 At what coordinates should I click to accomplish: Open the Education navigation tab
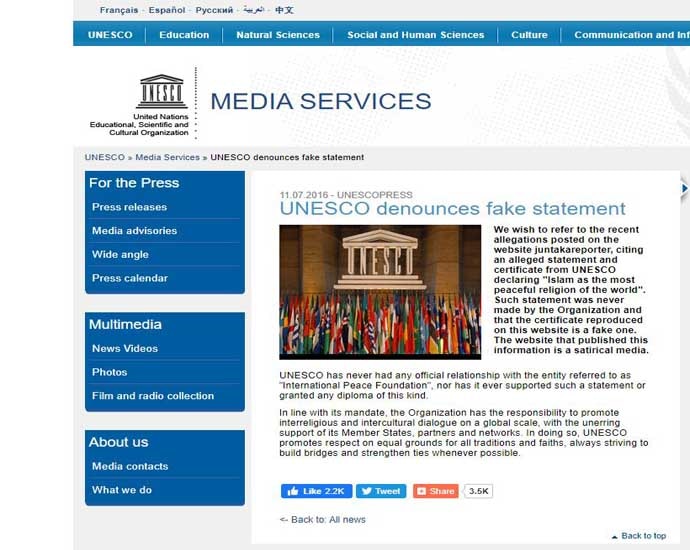pos(184,35)
